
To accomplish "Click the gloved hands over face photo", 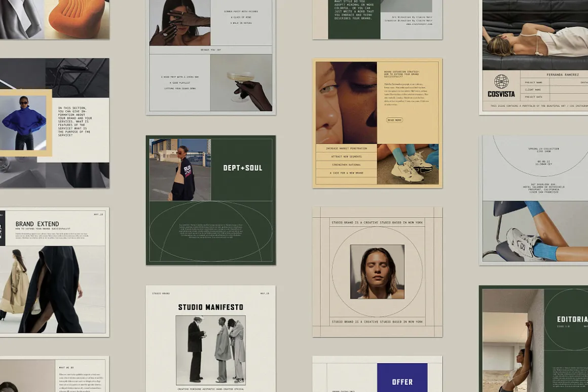I will pyautogui.click(x=179, y=23).
